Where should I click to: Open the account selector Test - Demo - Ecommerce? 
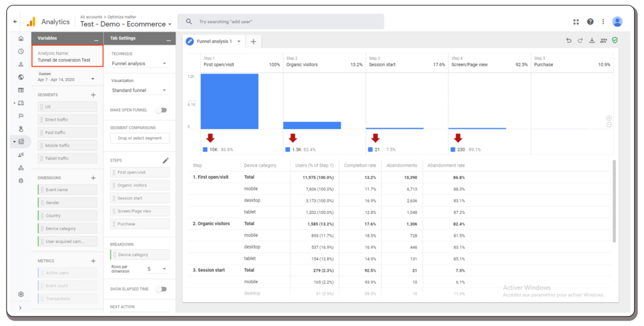click(126, 25)
